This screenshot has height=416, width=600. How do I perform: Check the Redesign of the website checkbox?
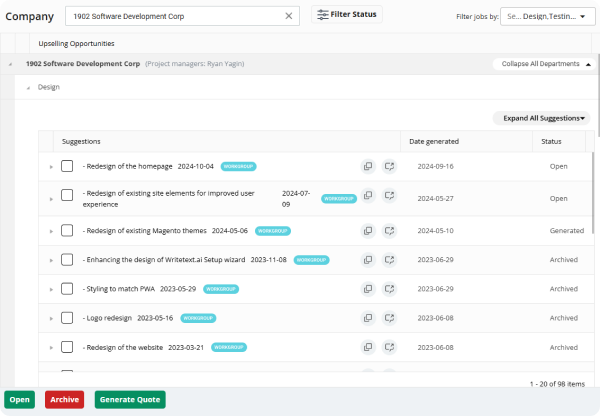[67, 347]
